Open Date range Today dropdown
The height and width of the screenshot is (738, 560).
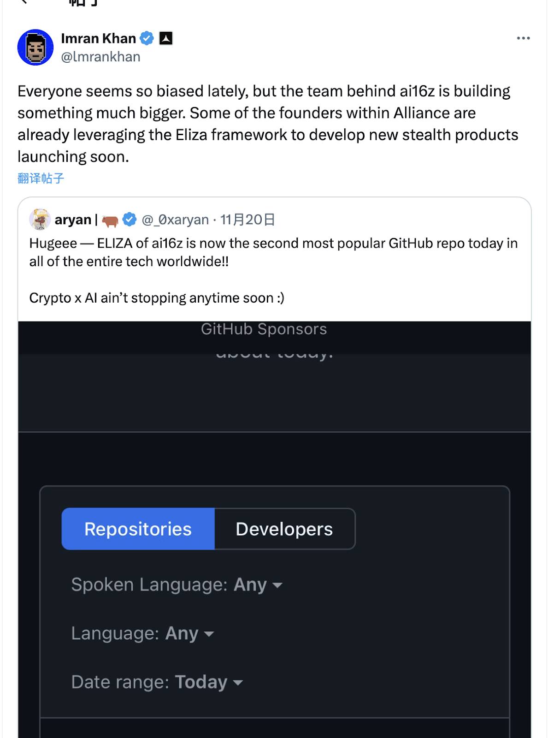[157, 682]
